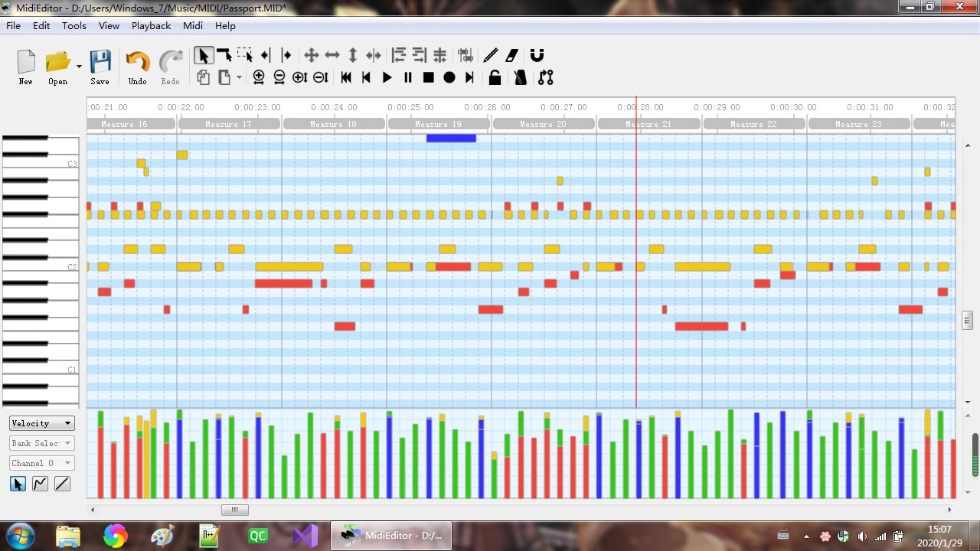Click the stop playback icon
The height and width of the screenshot is (551, 980).
click(x=429, y=77)
